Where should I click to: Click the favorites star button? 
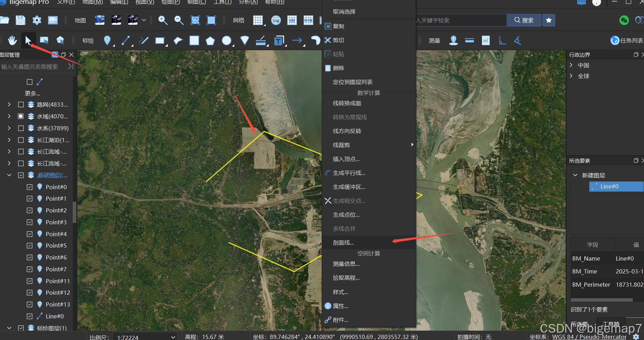point(549,20)
